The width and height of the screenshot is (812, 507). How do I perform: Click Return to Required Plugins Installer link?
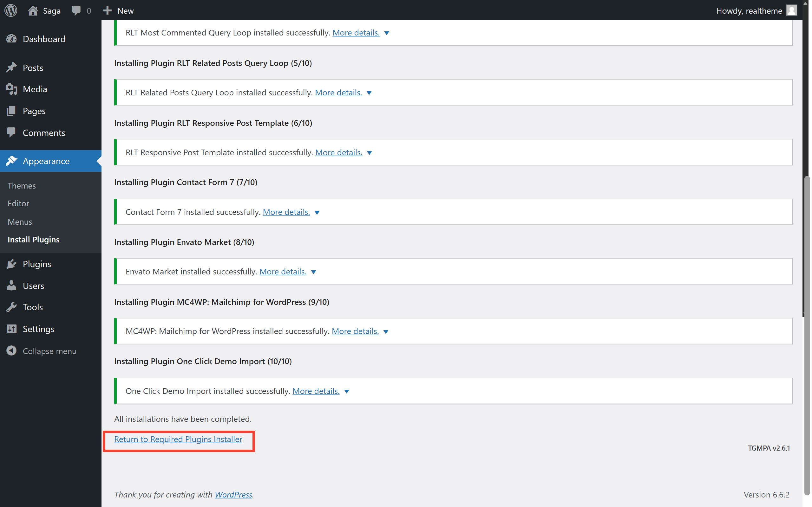click(x=178, y=439)
